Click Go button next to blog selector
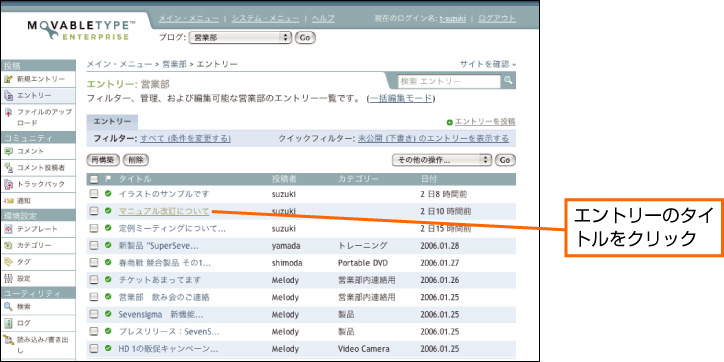 point(305,38)
